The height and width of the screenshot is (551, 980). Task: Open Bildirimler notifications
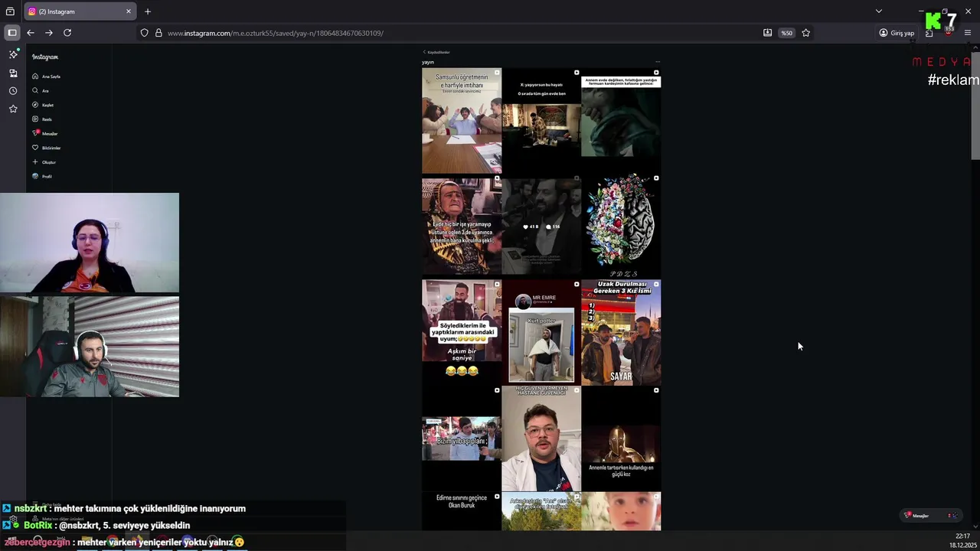[x=47, y=148]
